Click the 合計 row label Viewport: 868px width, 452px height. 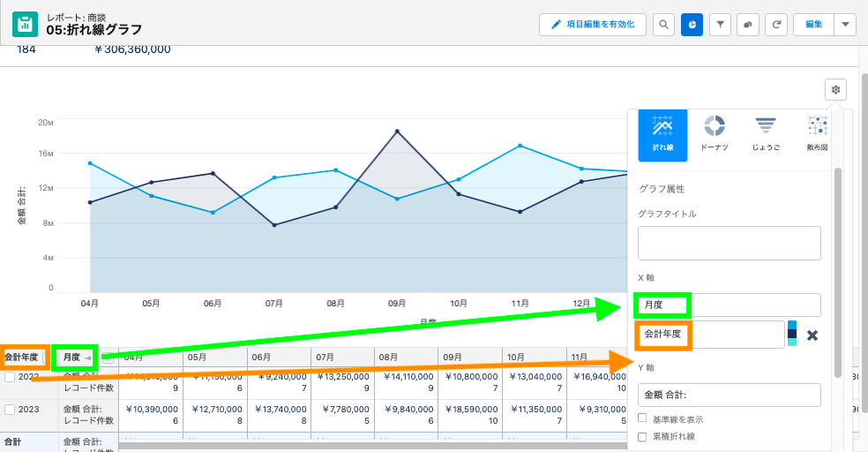[x=12, y=441]
